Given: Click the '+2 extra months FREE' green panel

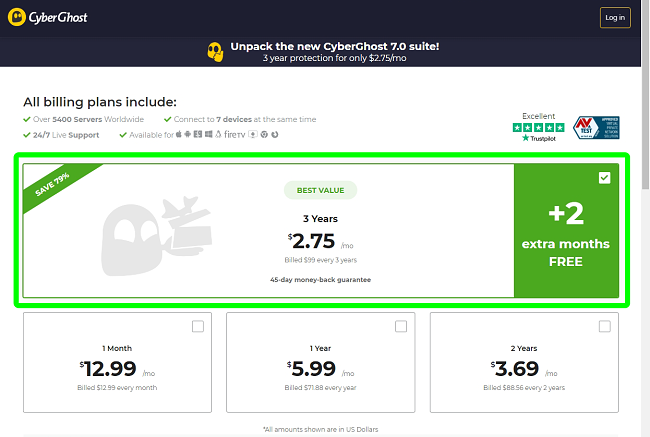Looking at the screenshot, I should click(x=566, y=231).
